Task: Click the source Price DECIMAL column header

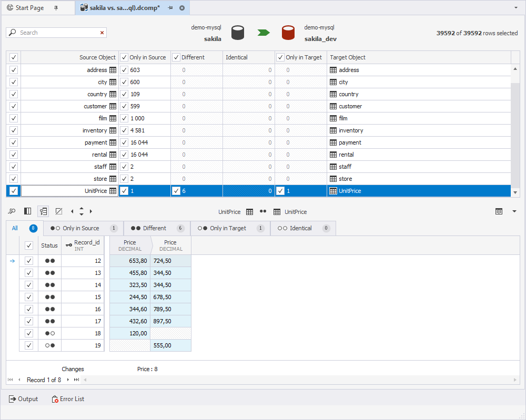Action: 130,245
